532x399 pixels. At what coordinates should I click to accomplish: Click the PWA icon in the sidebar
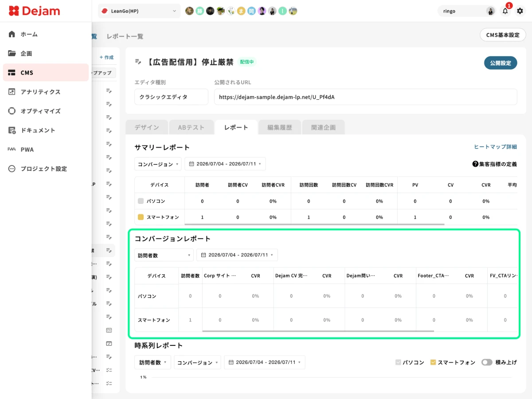click(x=12, y=149)
